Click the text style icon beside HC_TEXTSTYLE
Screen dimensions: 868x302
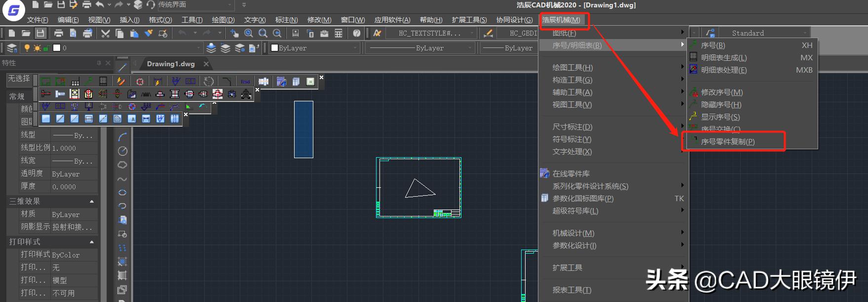pyautogui.click(x=377, y=33)
